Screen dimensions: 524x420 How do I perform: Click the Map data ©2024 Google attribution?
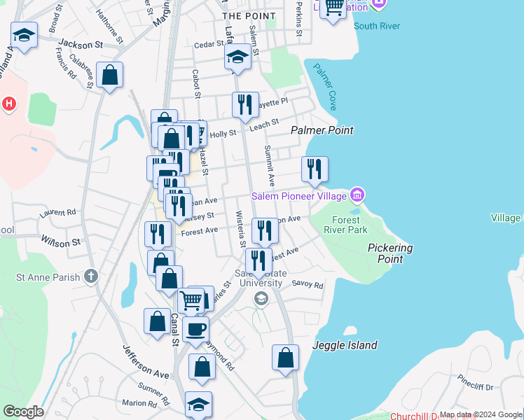481,415
